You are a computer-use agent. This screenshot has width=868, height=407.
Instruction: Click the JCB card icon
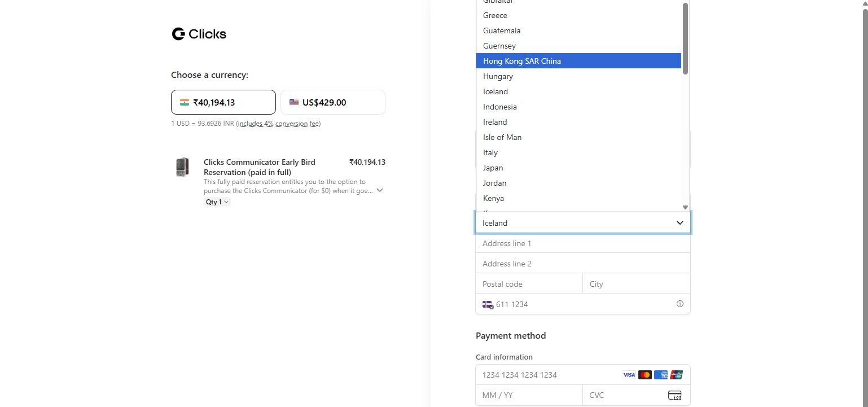coord(676,374)
